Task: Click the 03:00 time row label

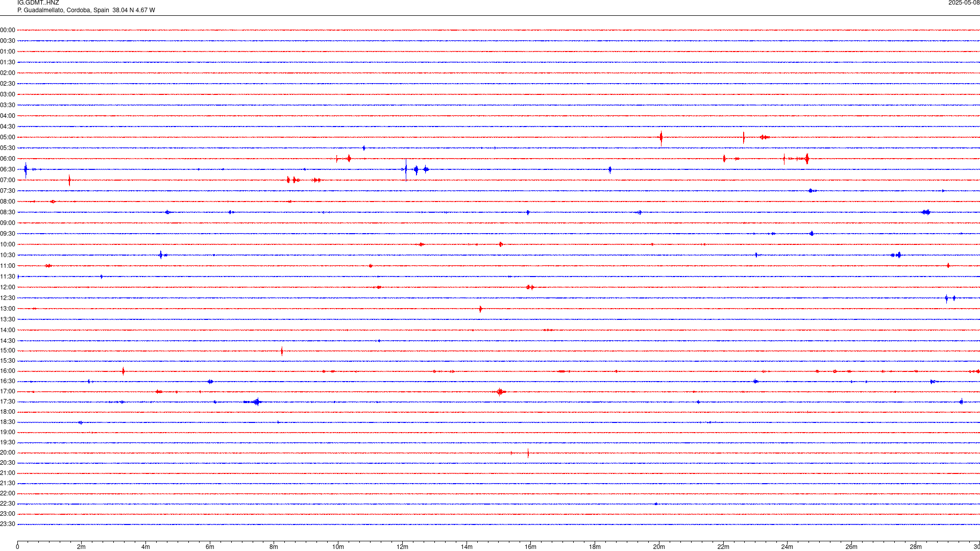Action: coord(8,94)
